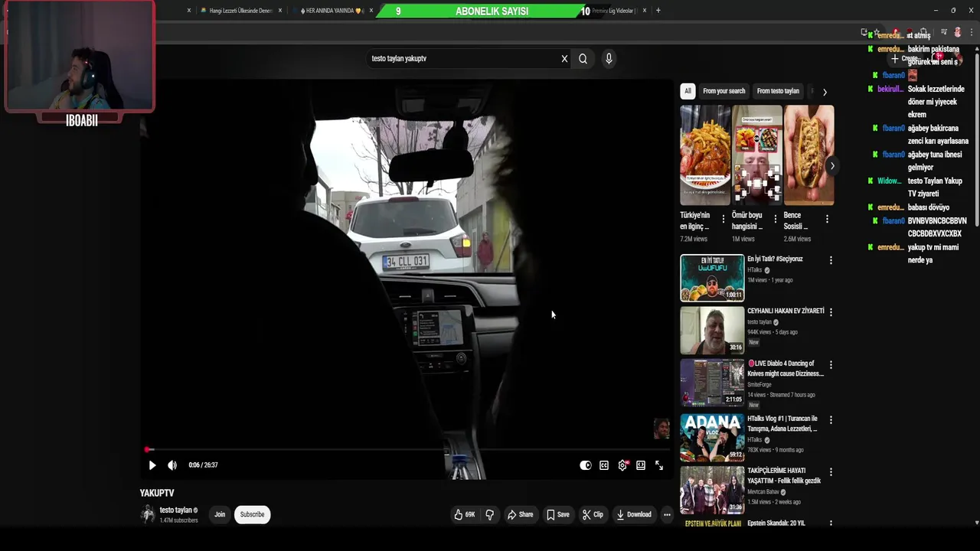Select the 'From testo taylan' chip
The image size is (980, 551).
tap(778, 91)
